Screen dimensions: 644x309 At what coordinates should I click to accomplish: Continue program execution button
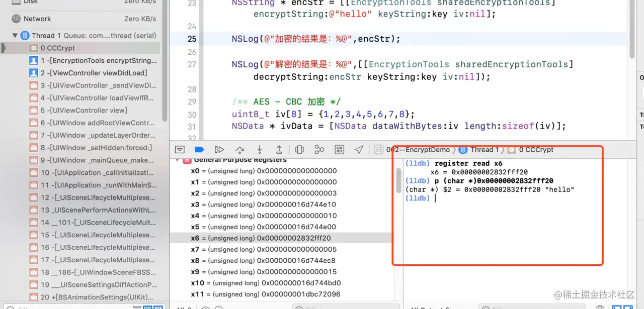[x=219, y=150]
